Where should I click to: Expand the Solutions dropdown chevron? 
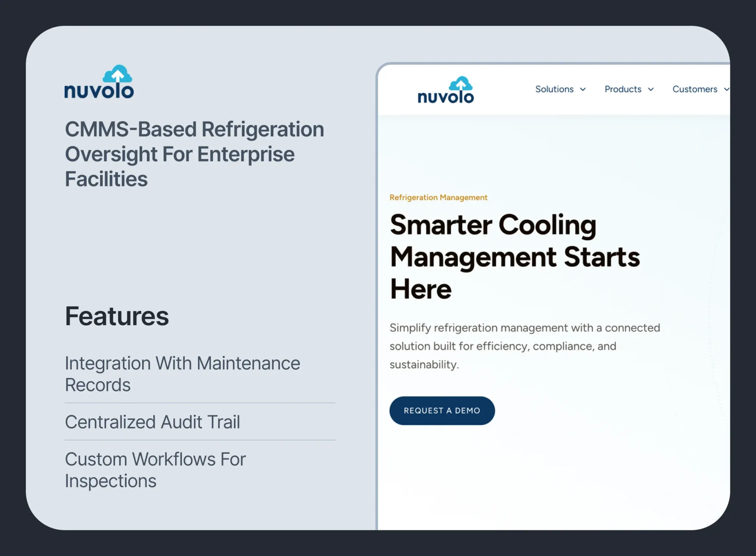[x=583, y=90]
